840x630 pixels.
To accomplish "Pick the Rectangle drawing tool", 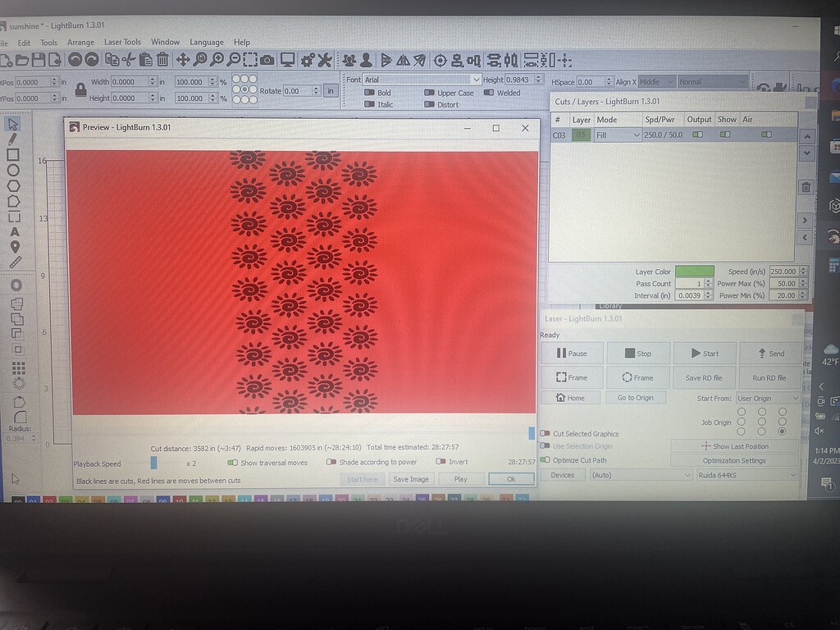I will coord(13,155).
